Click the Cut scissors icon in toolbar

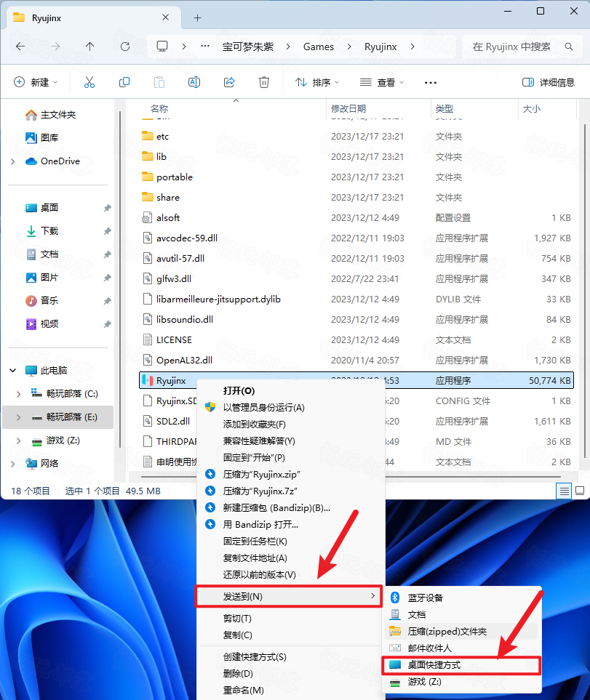pos(89,82)
